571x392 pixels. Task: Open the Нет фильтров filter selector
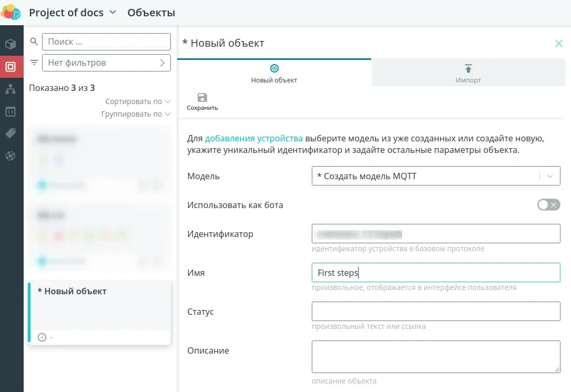(106, 63)
